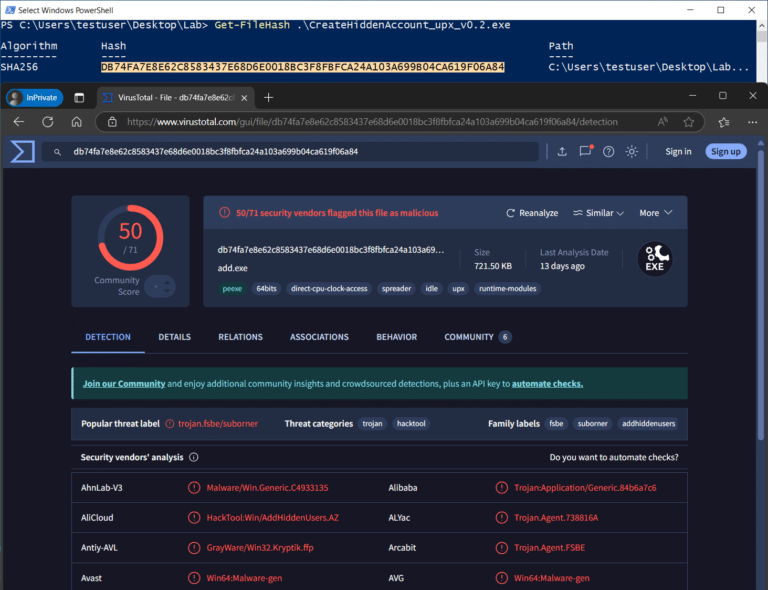768x590 pixels.
Task: Adjust the Community Score vote control
Action: point(160,286)
